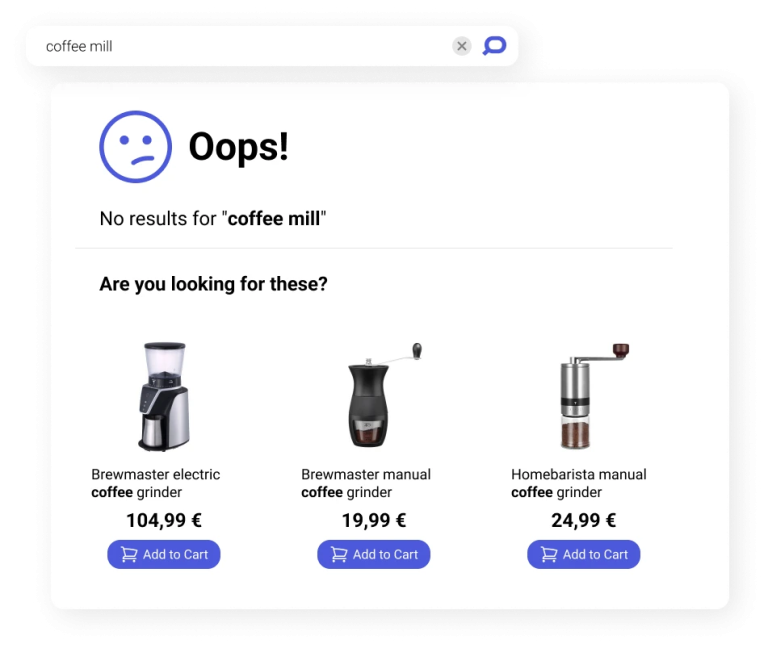This screenshot has width=768, height=648.
Task: Open the Homebarista manual grinder image
Action: pyautogui.click(x=594, y=396)
